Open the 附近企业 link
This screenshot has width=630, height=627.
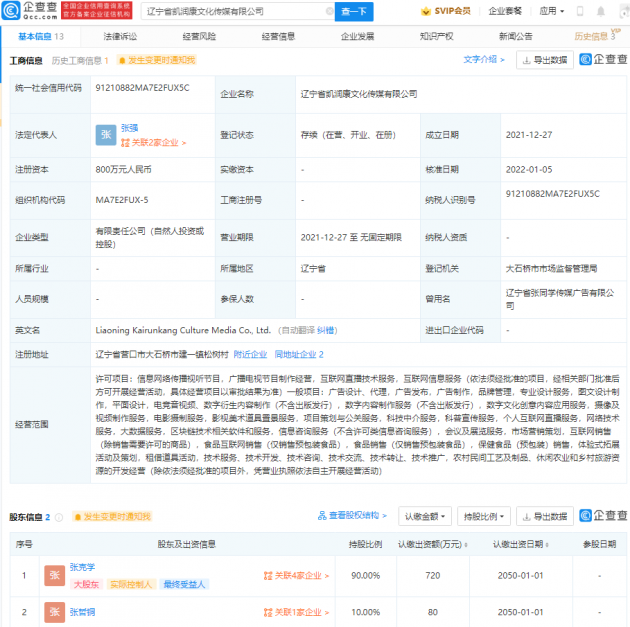tap(250, 355)
